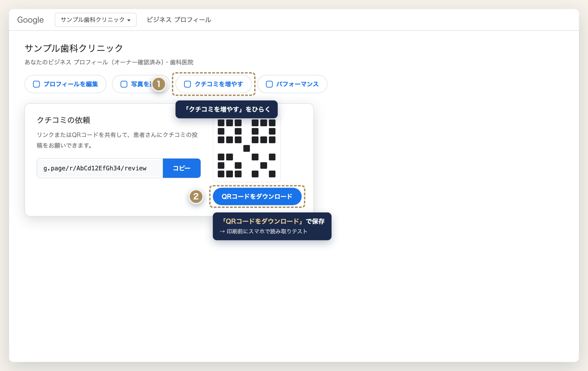Screen dimensions: 588x371
Task: Click the クチコミの依頼 heading
Action: pyautogui.click(x=63, y=120)
